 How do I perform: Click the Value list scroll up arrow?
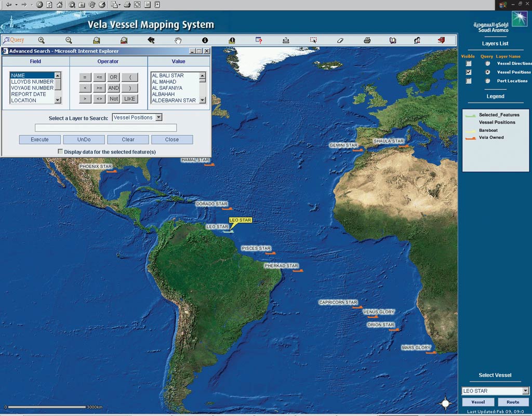tap(203, 75)
